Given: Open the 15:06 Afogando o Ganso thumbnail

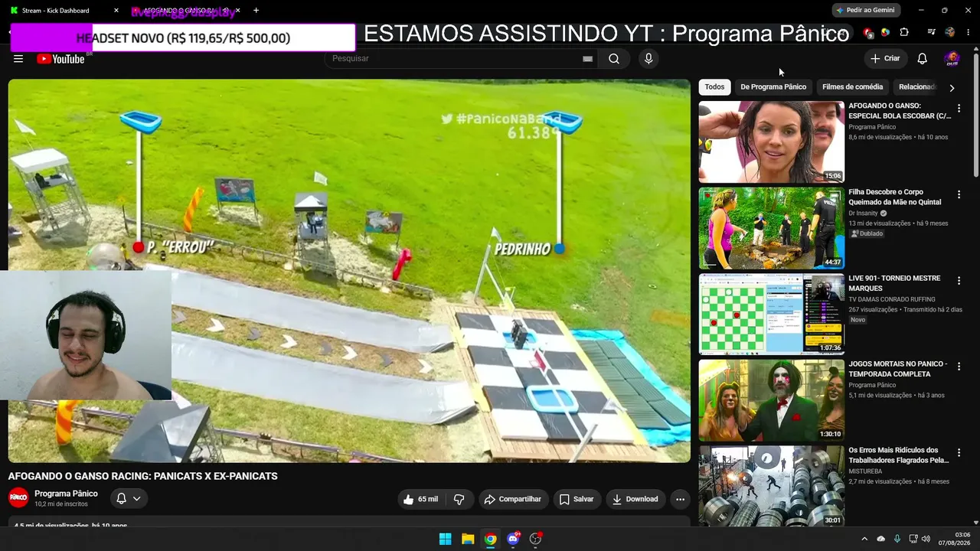Looking at the screenshot, I should (772, 142).
